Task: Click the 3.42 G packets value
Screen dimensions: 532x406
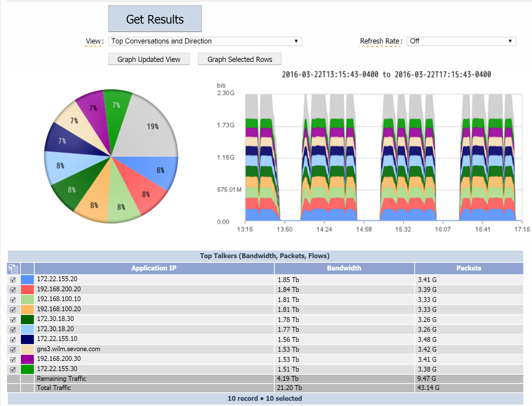Action: pos(427,350)
